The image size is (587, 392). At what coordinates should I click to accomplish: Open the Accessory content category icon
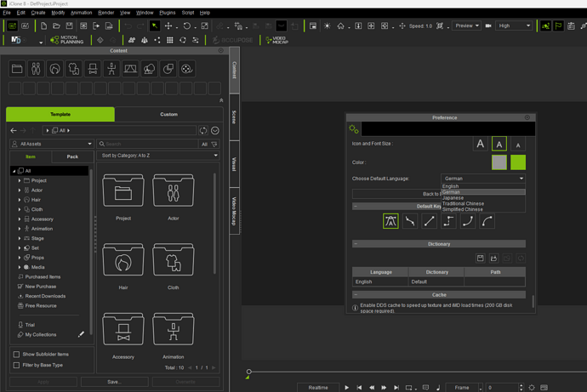93,69
